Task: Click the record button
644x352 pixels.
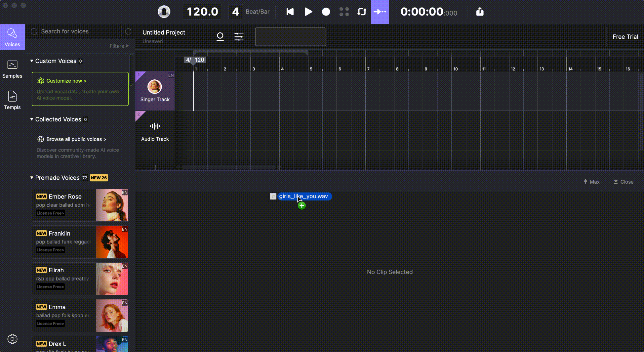Action: [x=326, y=12]
